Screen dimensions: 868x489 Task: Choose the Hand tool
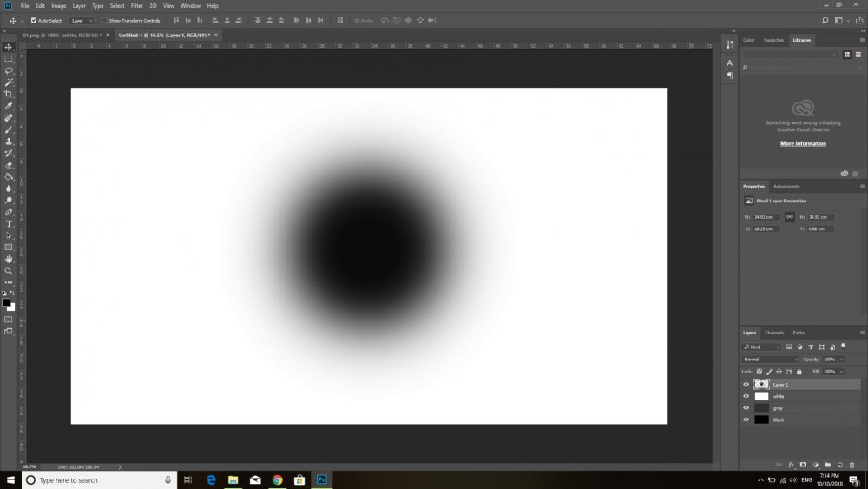(x=9, y=259)
